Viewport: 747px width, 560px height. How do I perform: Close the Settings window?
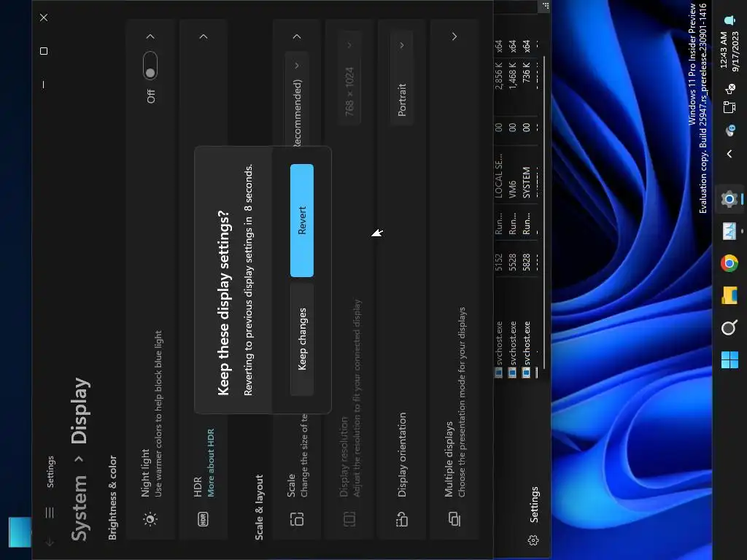point(44,17)
